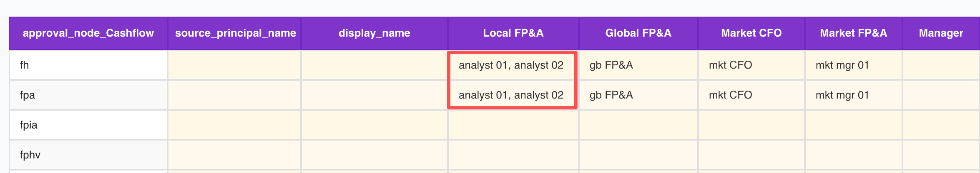Click the Manager column header
980x173 pixels.
click(x=941, y=33)
